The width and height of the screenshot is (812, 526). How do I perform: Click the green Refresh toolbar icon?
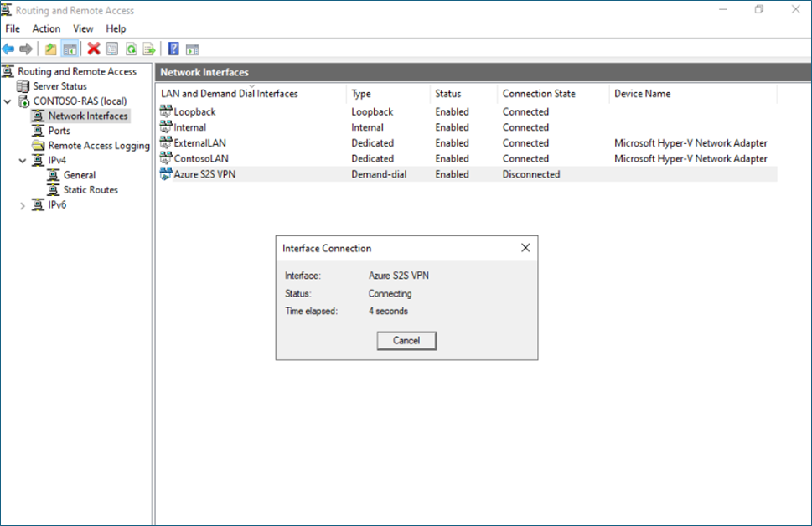pos(131,49)
